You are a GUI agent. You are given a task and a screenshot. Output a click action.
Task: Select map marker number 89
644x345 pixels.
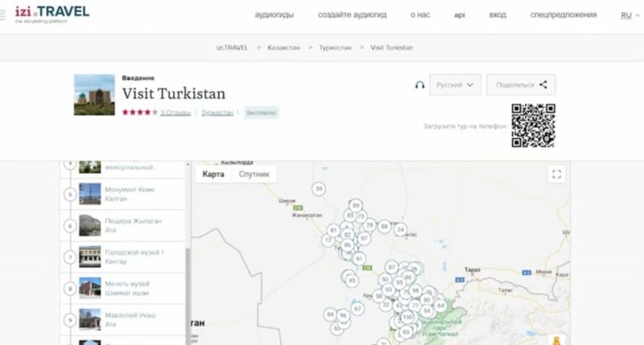(x=356, y=205)
